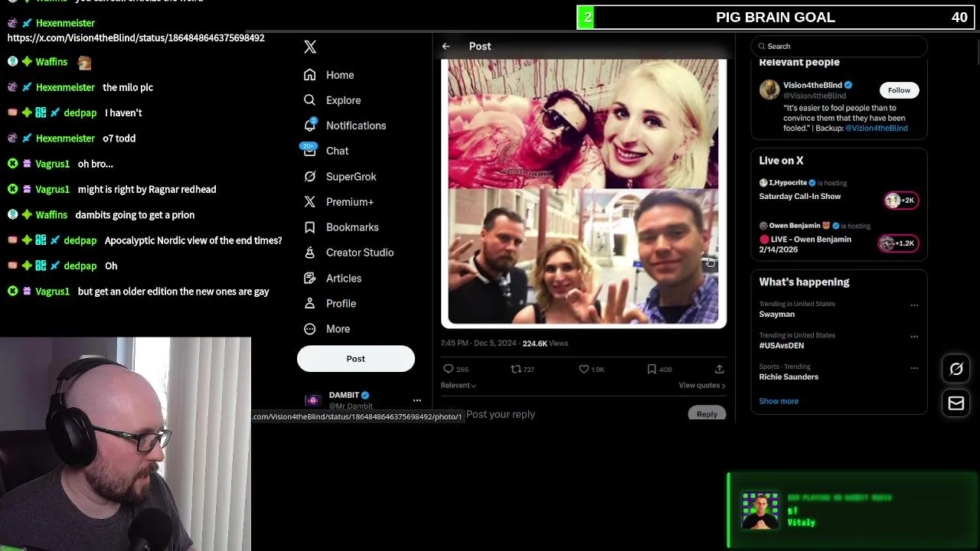Click Show more under What's happening
The height and width of the screenshot is (551, 980).
(779, 401)
